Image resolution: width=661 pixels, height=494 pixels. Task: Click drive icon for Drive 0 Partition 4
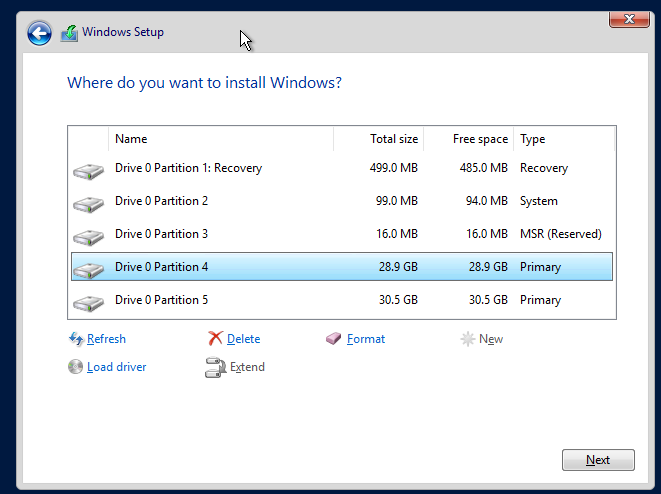(89, 270)
